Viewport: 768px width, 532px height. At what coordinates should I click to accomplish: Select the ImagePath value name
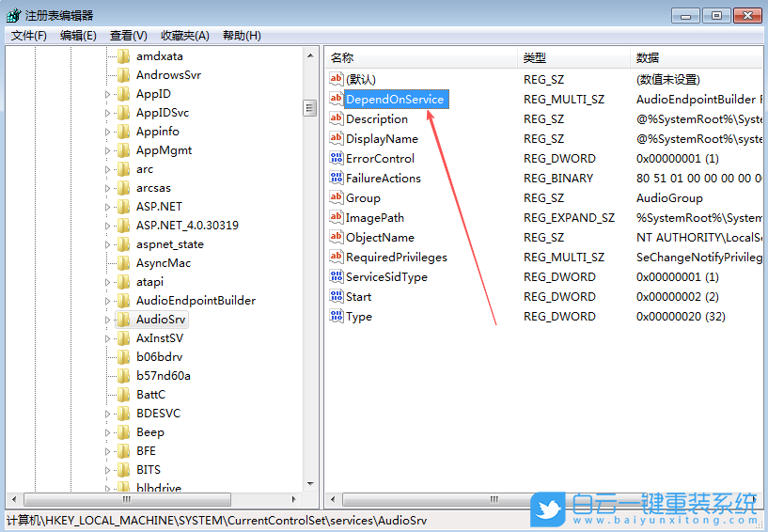coord(375,217)
